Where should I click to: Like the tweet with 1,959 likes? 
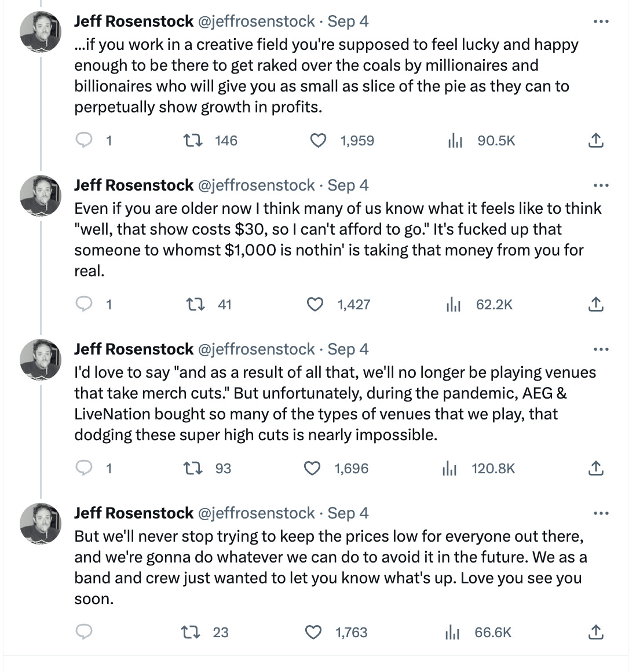pyautogui.click(x=318, y=140)
